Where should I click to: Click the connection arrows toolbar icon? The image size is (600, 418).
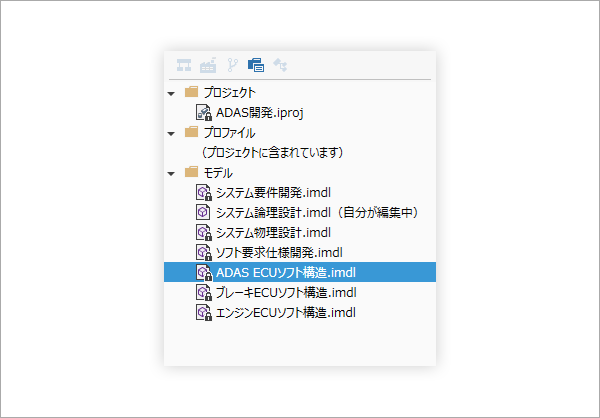[280, 65]
